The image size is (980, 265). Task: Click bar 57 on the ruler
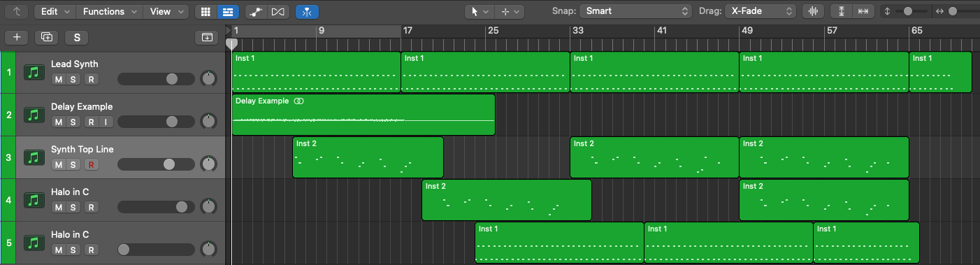[831, 31]
